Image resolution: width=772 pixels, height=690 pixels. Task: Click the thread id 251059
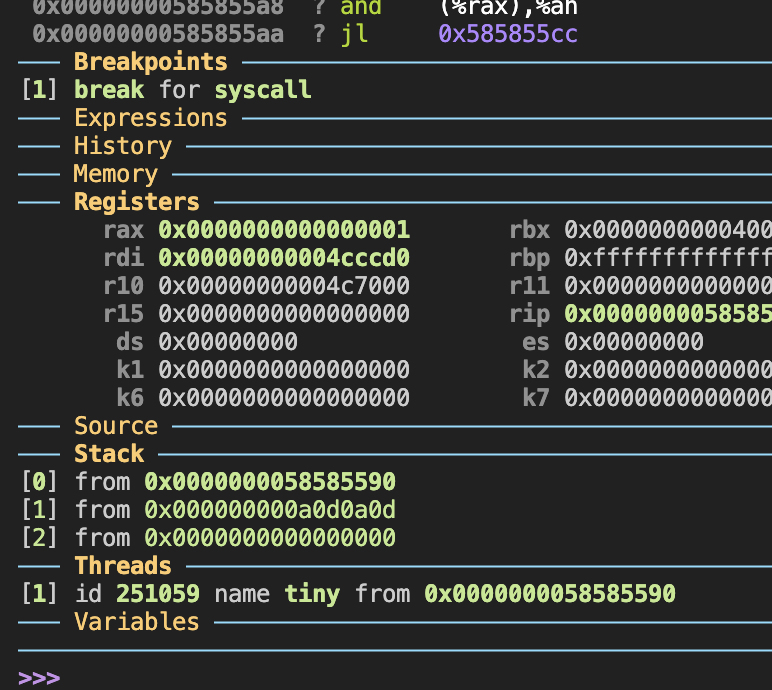157,594
